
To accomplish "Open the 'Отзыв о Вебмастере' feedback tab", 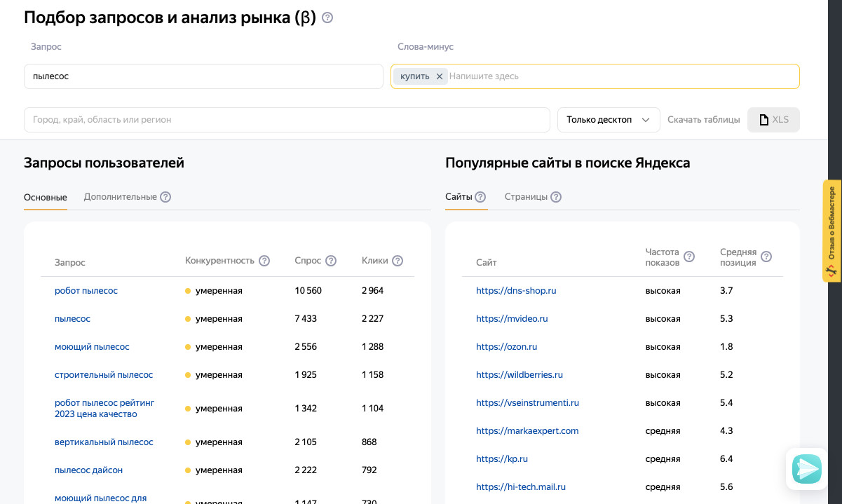I will tap(831, 231).
